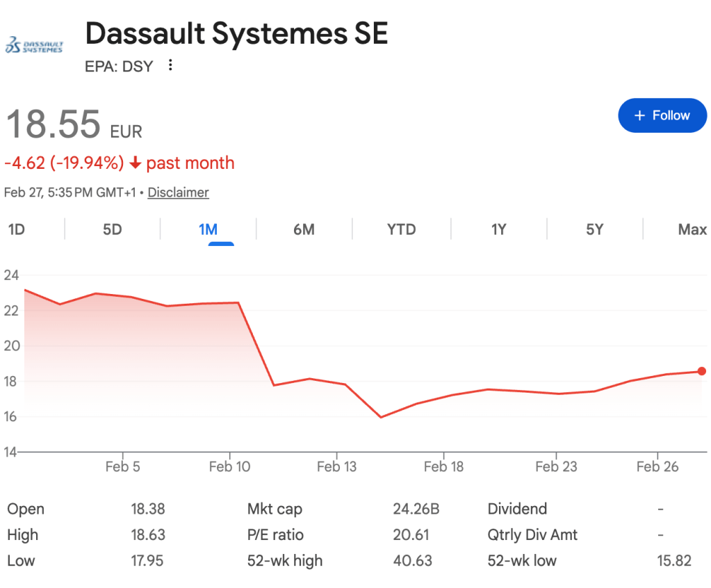Viewport: 711px width, 588px height.
Task: Show the 6M chart range
Action: (304, 229)
